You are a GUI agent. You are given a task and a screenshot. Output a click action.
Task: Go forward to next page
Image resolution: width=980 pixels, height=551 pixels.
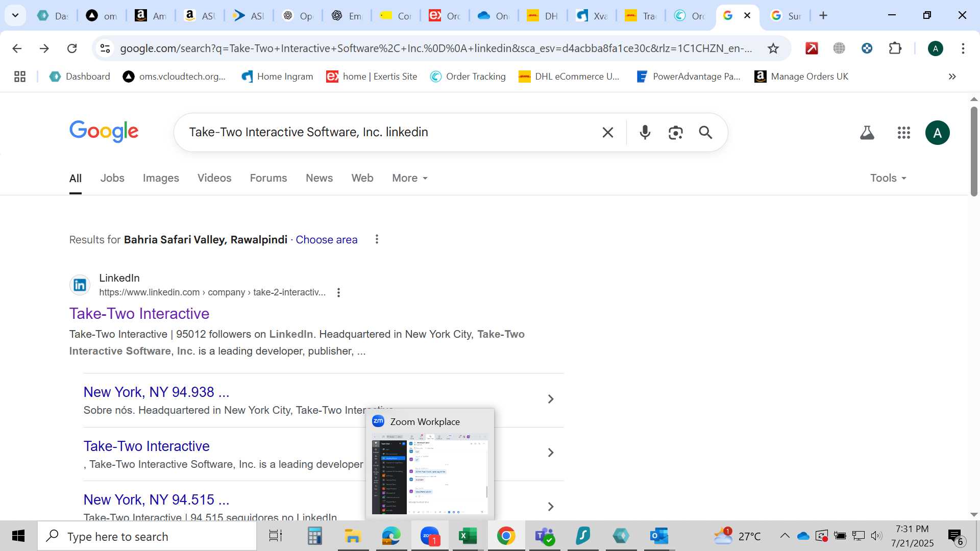44,48
